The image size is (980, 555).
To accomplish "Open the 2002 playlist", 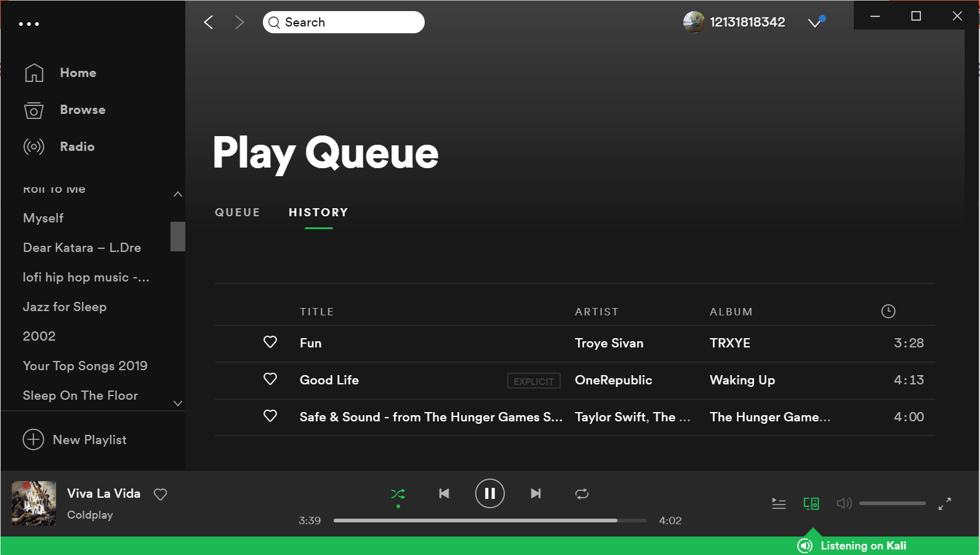I will coord(39,336).
